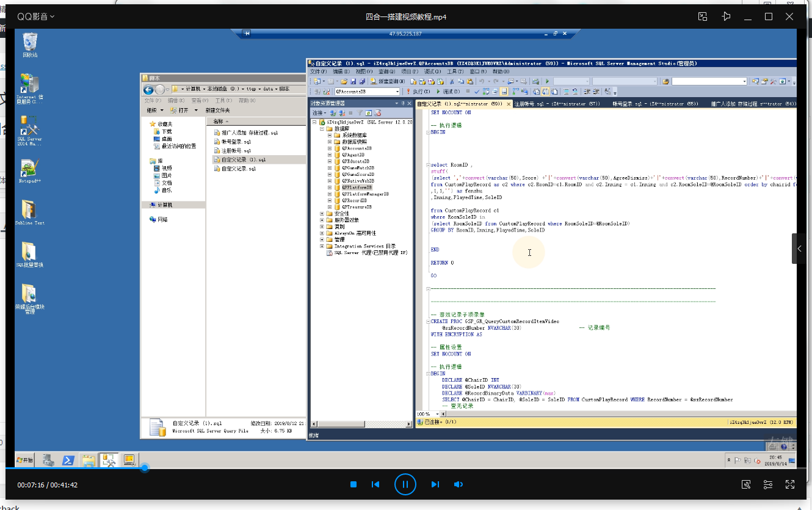Click the 调试 debug button
Screen dimensions: 812x510
(x=448, y=92)
